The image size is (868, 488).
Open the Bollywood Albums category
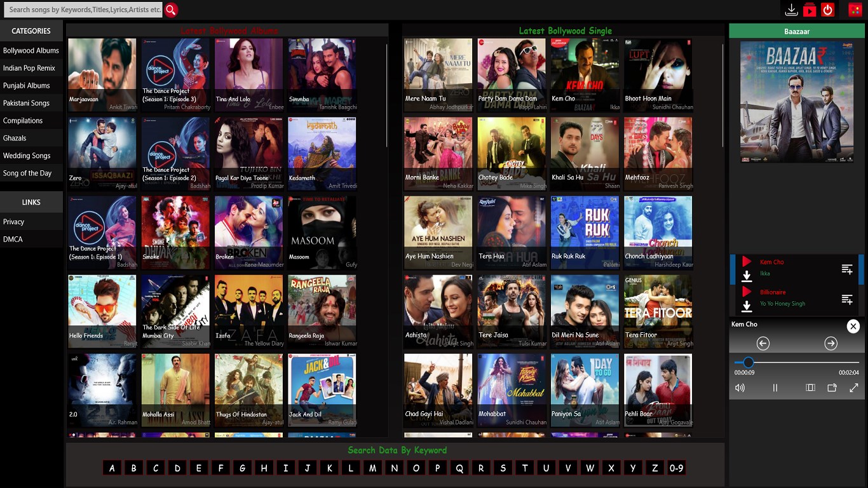pos(31,50)
